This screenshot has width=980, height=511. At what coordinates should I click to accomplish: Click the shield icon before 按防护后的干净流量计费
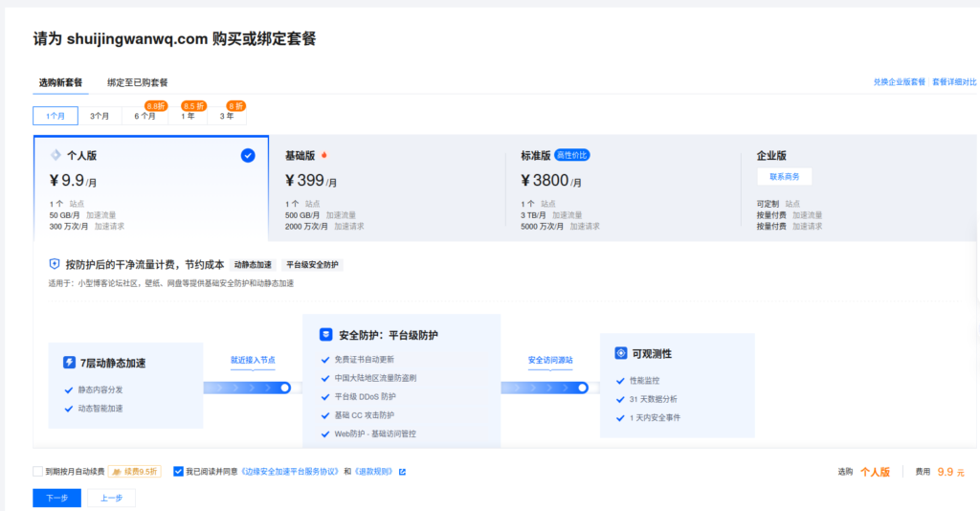pos(55,264)
